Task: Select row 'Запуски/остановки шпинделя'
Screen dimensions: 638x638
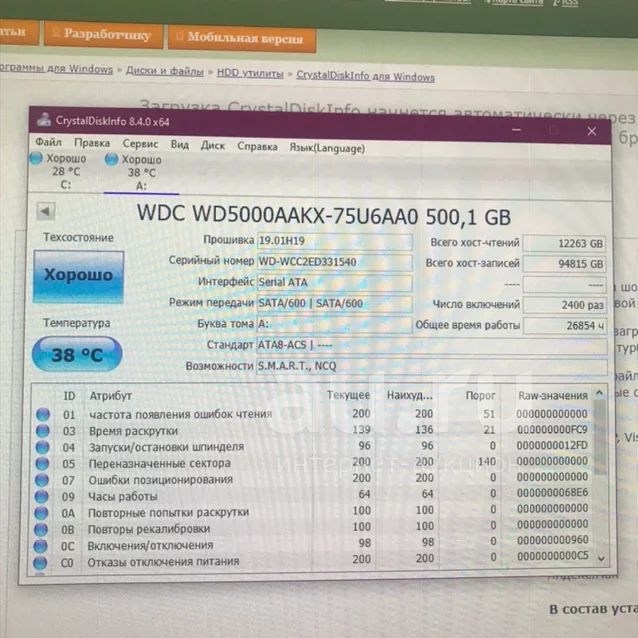Action: (313, 447)
